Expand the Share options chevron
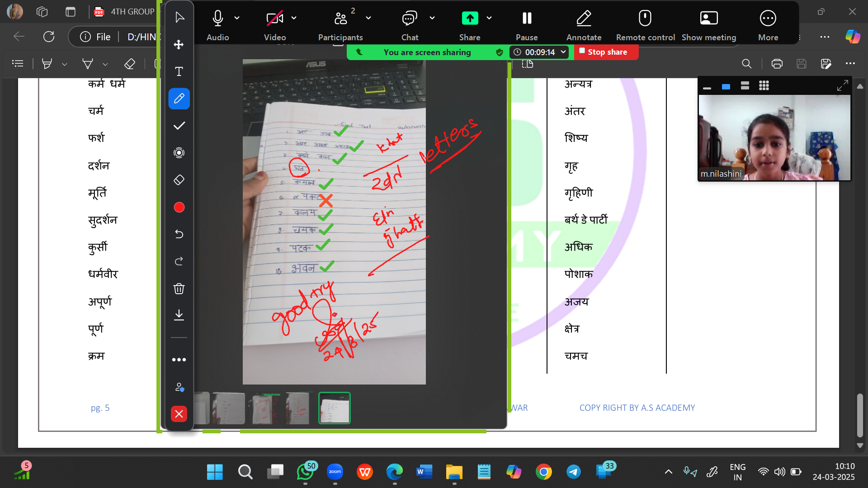The image size is (868, 488). click(489, 18)
